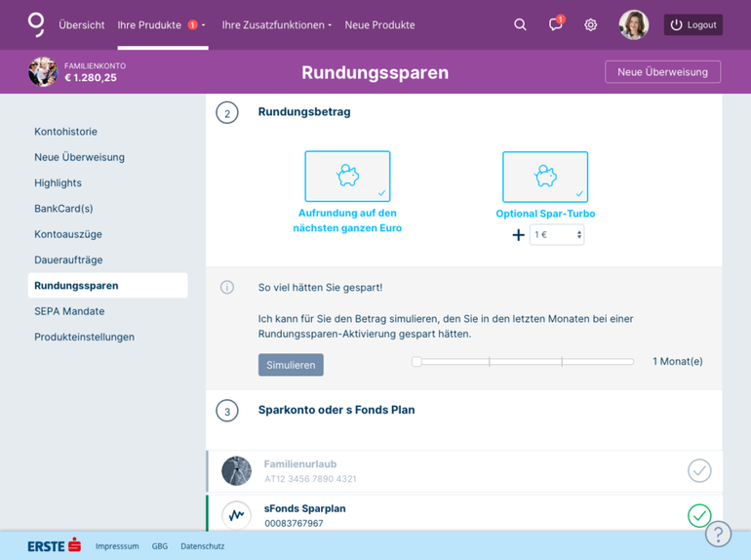This screenshot has width=751, height=560.
Task: Select the Optional Spar-Turbo piggy bank tile
Action: 545,177
